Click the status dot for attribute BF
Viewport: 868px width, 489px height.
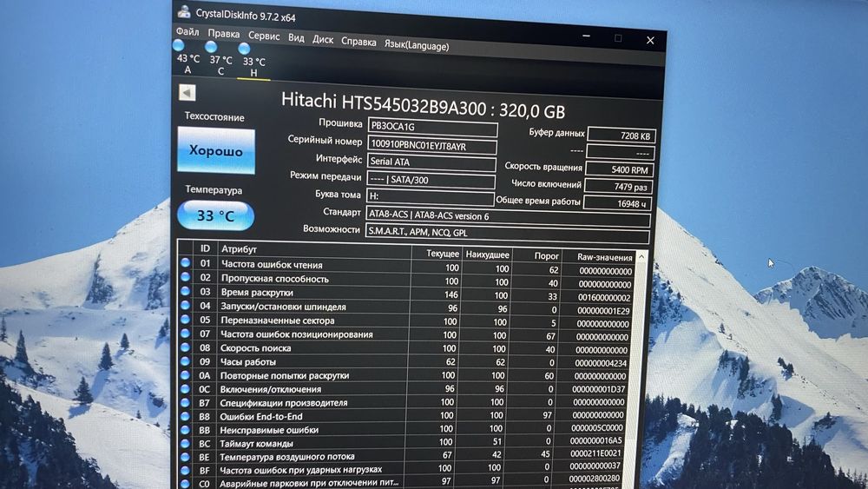[185, 470]
